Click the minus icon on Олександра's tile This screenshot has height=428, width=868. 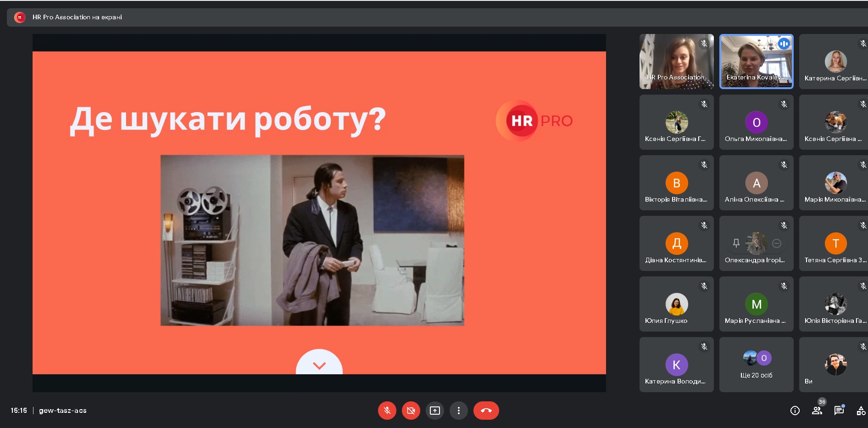coord(777,243)
